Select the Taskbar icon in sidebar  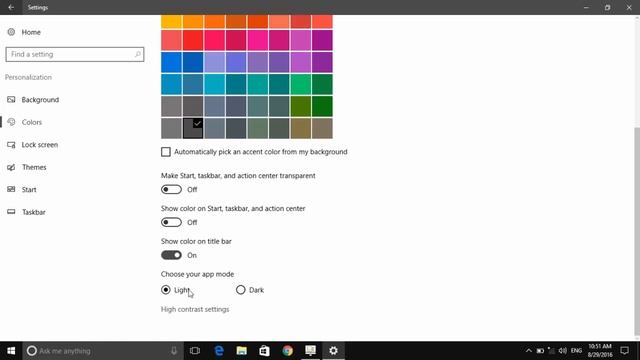click(11, 212)
